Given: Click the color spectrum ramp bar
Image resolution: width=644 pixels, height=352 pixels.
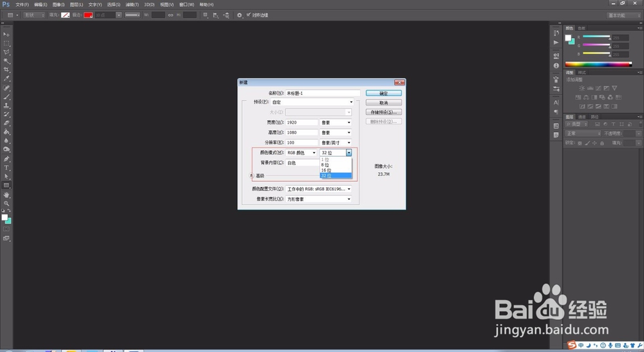Looking at the screenshot, I should [x=598, y=64].
